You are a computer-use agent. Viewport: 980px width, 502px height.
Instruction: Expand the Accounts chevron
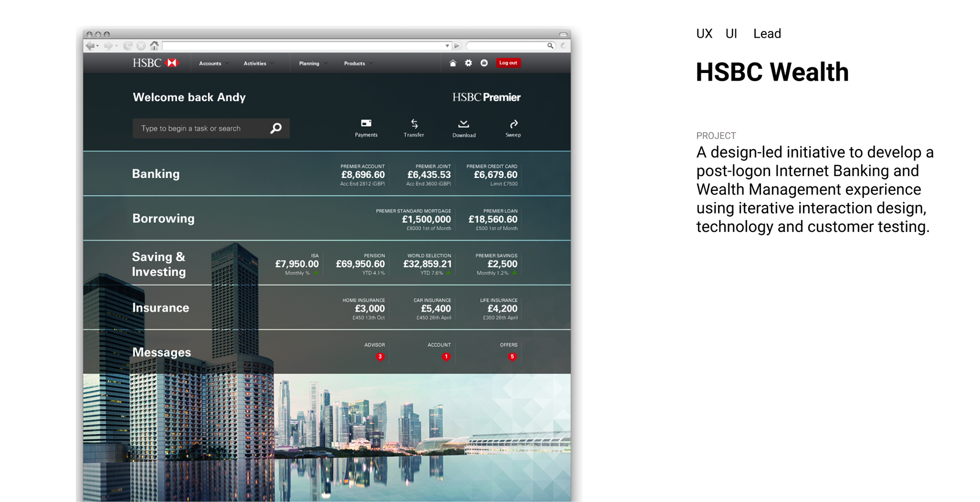(227, 63)
